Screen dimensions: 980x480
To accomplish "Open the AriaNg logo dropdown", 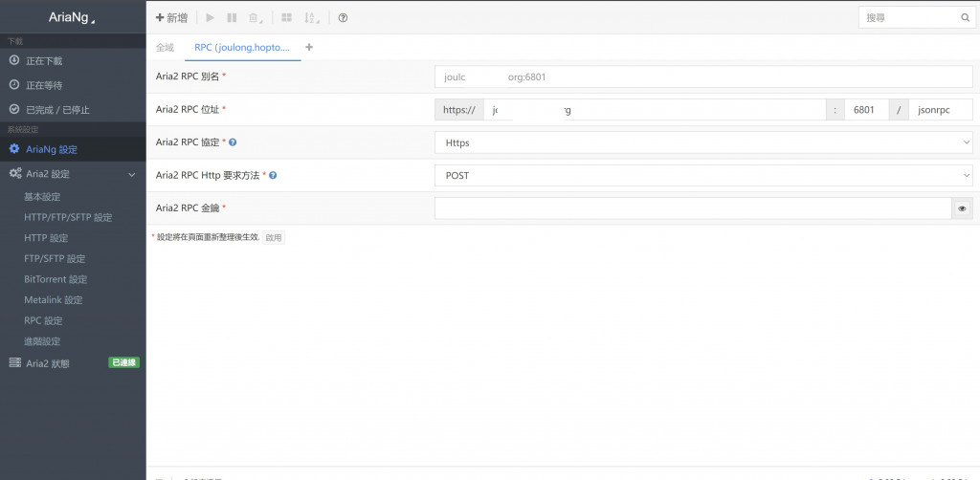I will pyautogui.click(x=73, y=18).
